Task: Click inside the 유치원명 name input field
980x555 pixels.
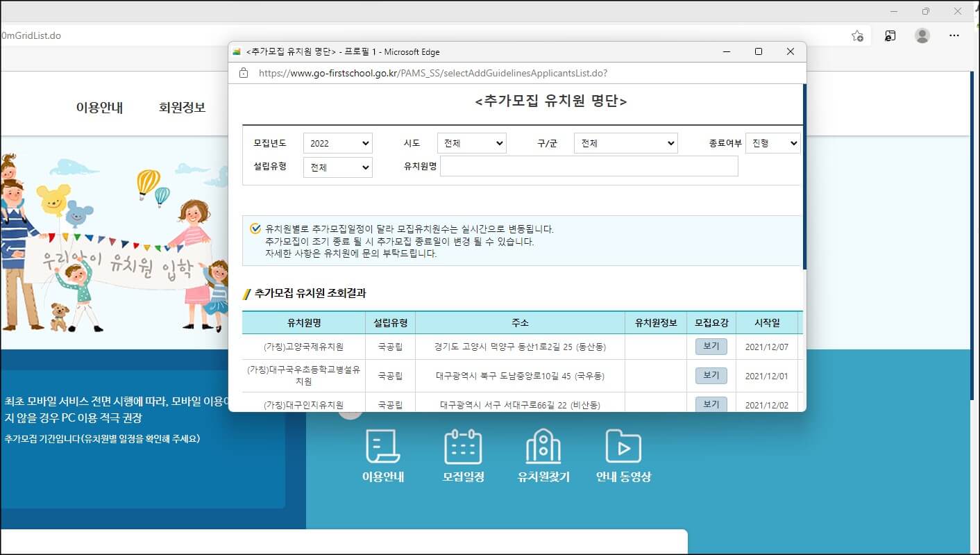Action: tap(589, 166)
